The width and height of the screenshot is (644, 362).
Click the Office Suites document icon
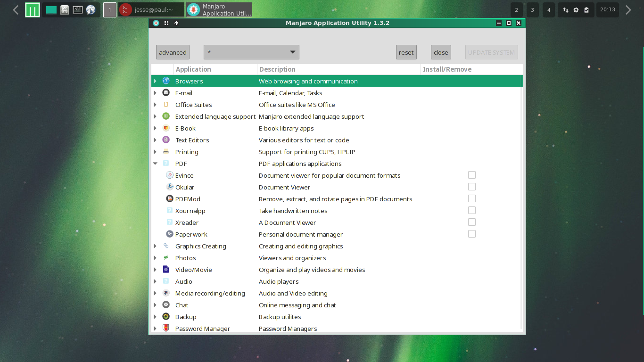(x=166, y=105)
